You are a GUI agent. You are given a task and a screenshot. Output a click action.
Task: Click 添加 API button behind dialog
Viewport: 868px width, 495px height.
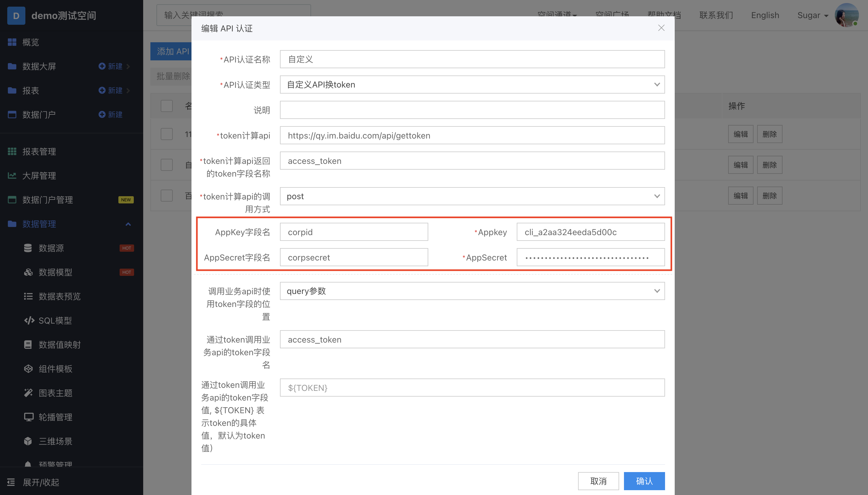pos(171,51)
